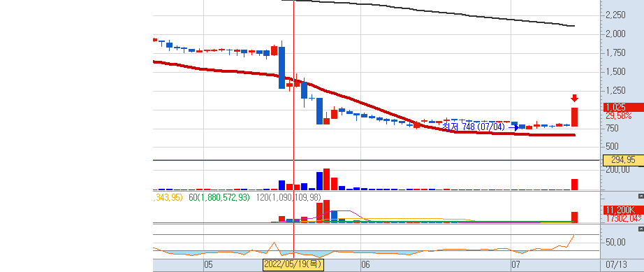
Task: Click the 29.58% change label
Action: pos(619,116)
